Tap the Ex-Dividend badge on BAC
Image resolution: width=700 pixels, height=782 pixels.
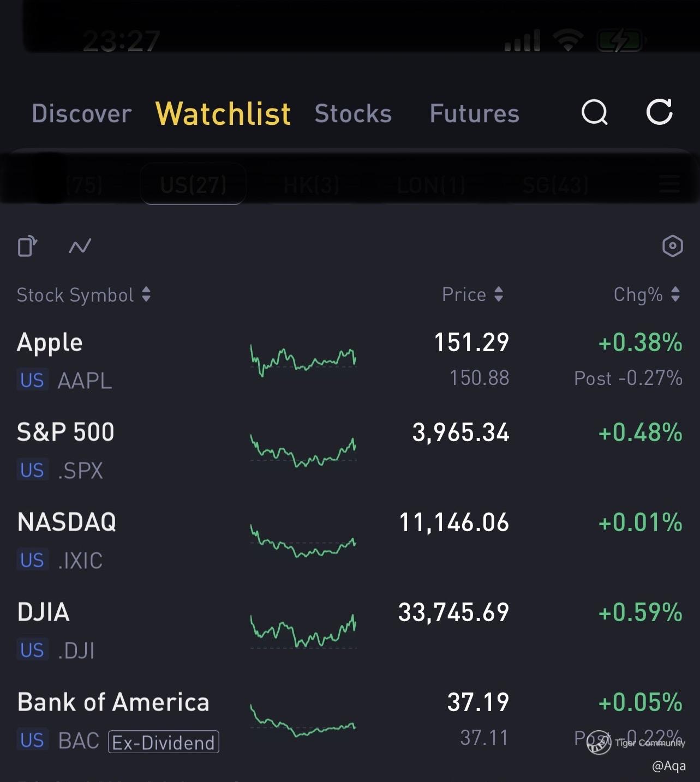pos(164,742)
